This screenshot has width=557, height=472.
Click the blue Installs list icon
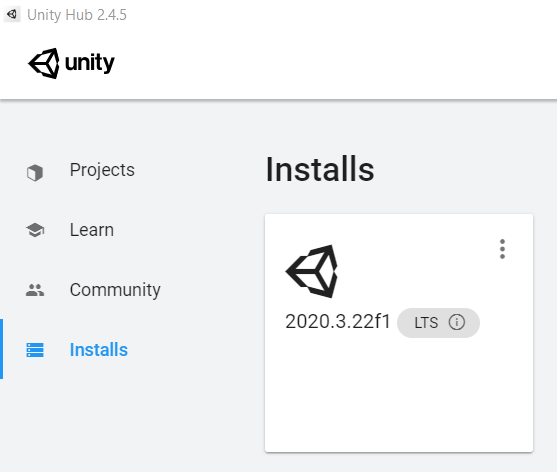click(x=35, y=350)
